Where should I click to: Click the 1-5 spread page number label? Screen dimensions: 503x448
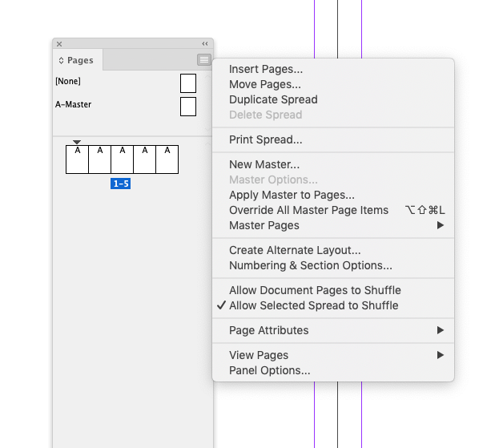pos(121,184)
